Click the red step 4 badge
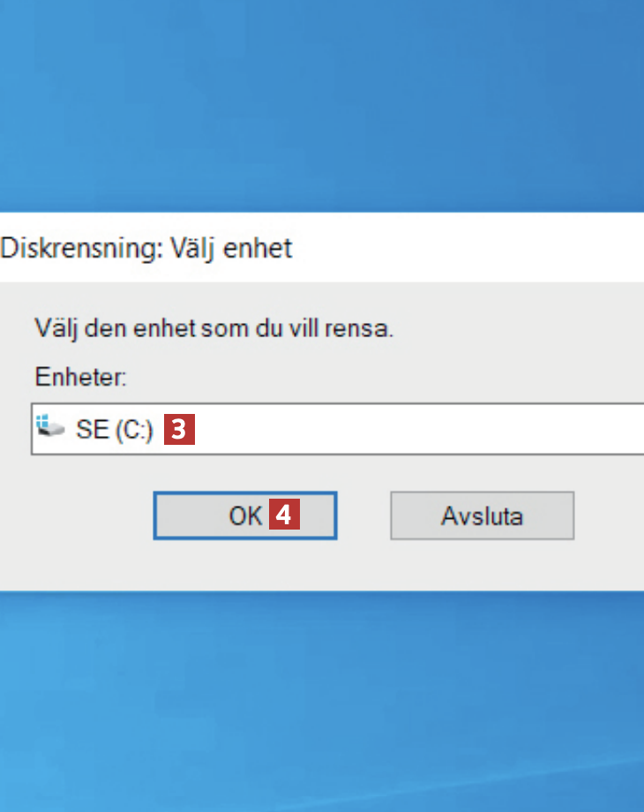This screenshot has height=812, width=644. [x=284, y=515]
